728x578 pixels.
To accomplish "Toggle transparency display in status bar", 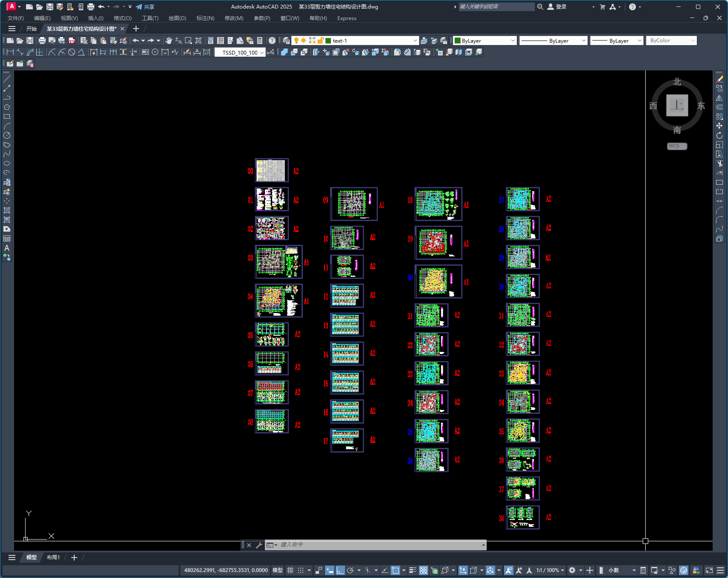I will [423, 570].
